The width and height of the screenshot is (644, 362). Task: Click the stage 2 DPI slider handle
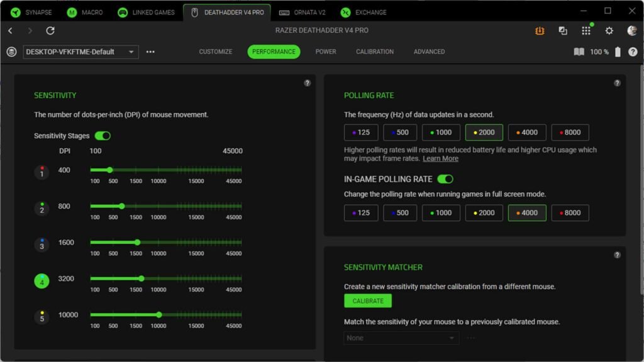click(x=121, y=206)
